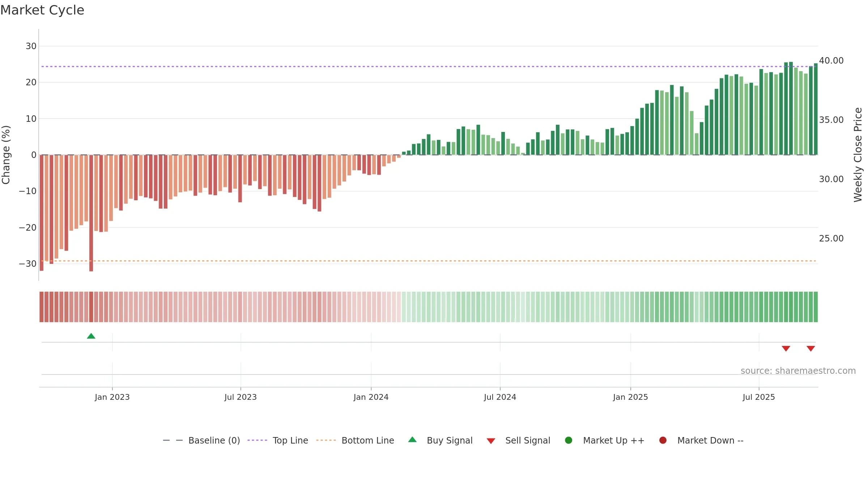The height and width of the screenshot is (488, 868).
Task: Click the Jan 2024 x-axis label
Action: coord(371,397)
